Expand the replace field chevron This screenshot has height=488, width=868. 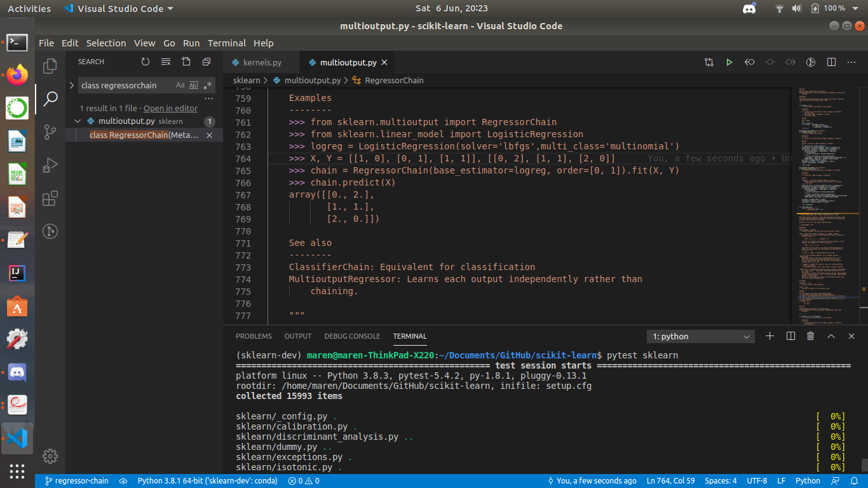click(x=71, y=85)
